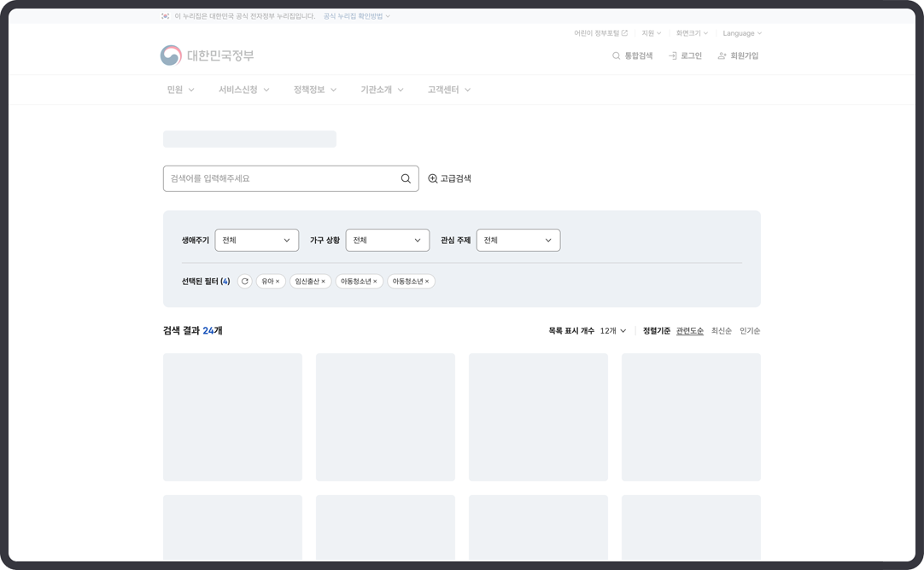This screenshot has height=570, width=924.
Task: Open the 정책정보 menu
Action: [x=314, y=90]
